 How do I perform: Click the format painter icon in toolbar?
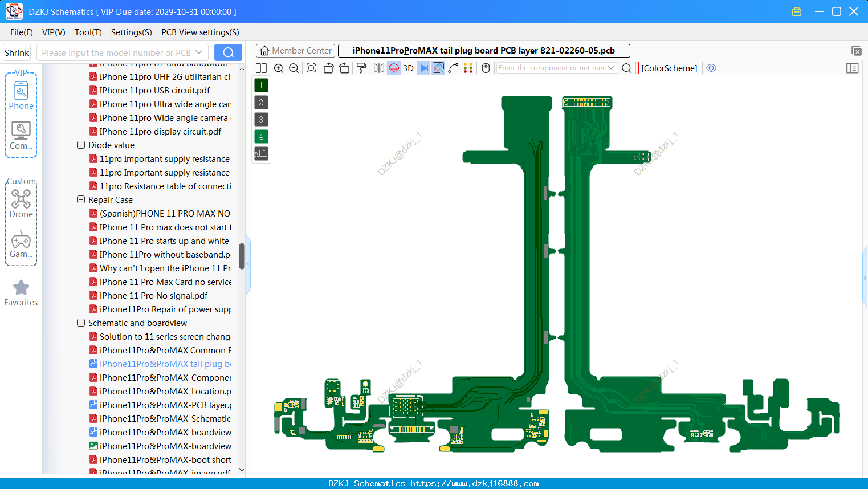click(x=361, y=68)
